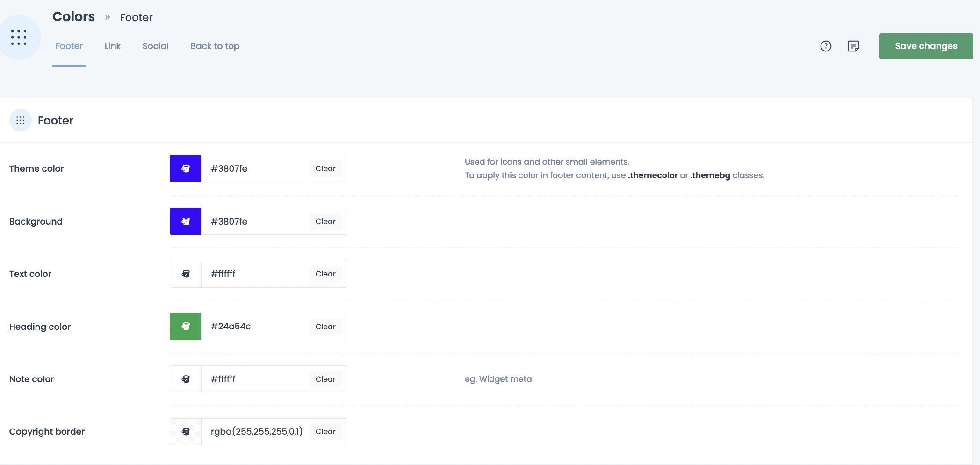Clear the Heading color value
Viewport: 980px width, 465px height.
(x=325, y=327)
